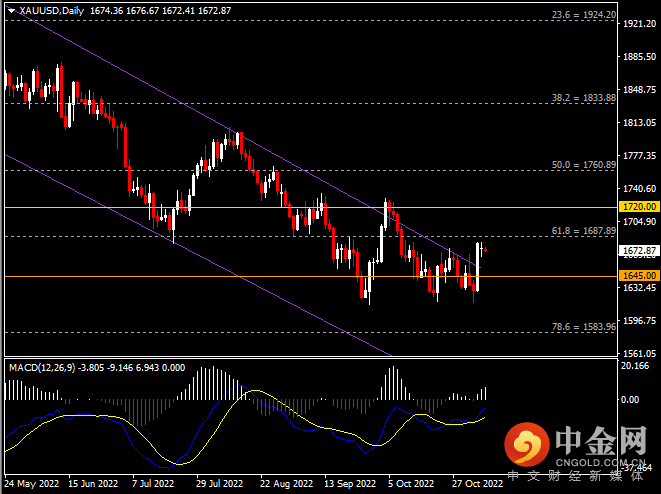Viewport: 661px width, 494px height.
Task: Select the 1645.00 horizontal line price tag
Action: (x=640, y=276)
